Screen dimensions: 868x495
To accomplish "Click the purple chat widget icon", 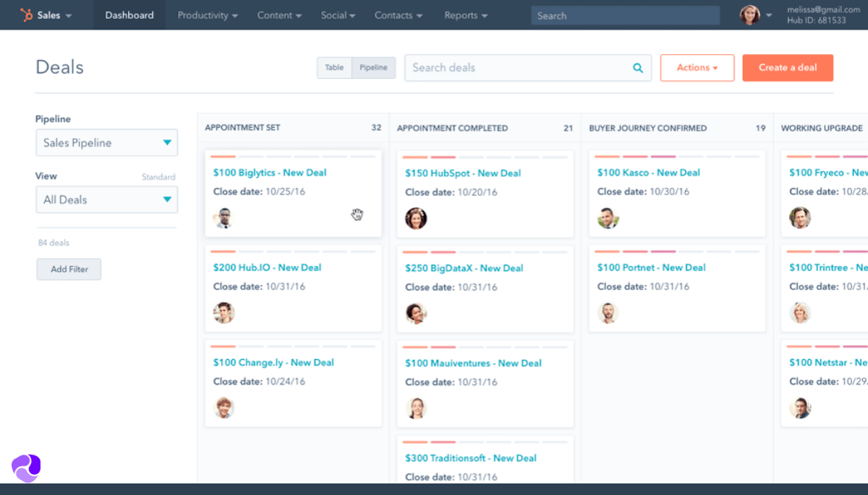I will (x=26, y=468).
